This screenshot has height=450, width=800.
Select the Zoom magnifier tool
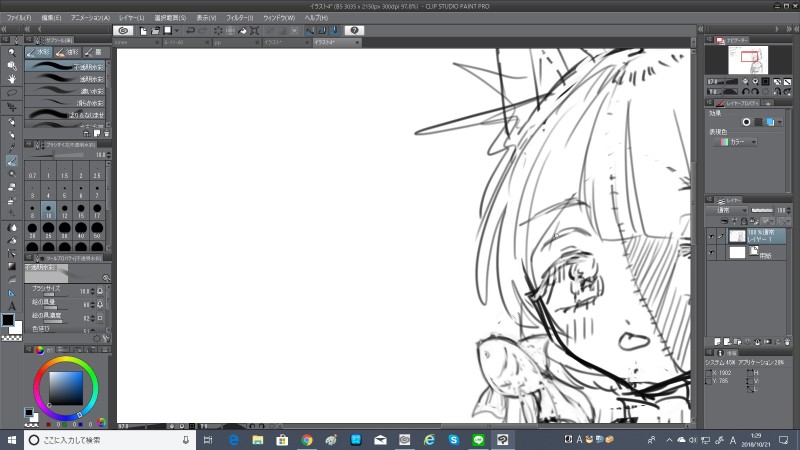point(12,52)
